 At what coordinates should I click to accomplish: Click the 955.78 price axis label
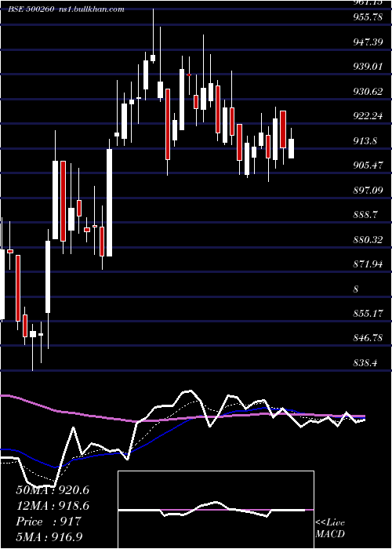[368, 16]
